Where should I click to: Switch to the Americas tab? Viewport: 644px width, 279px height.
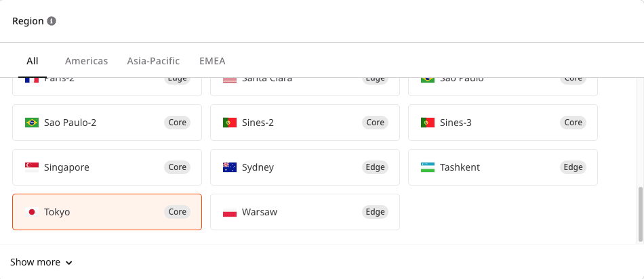tap(86, 61)
